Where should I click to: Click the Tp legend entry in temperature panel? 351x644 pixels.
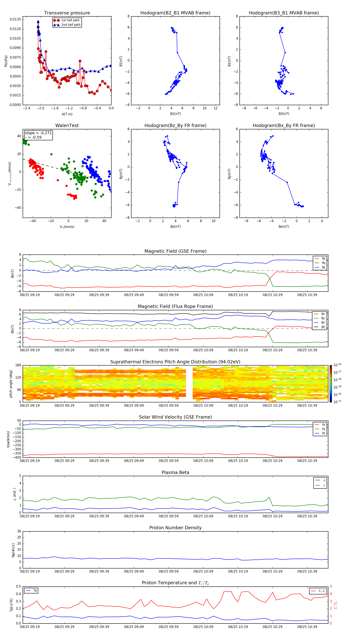coord(31,591)
